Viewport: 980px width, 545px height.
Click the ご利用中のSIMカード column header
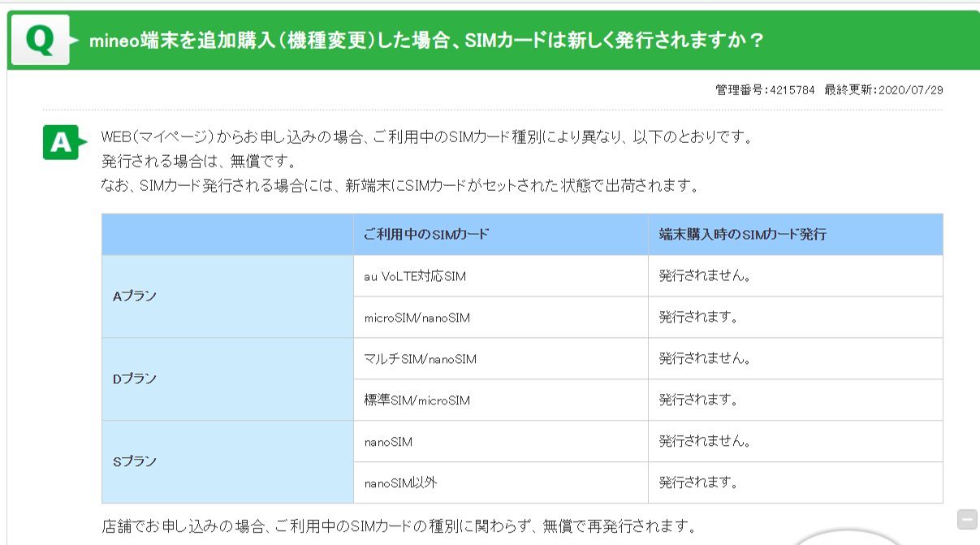pyautogui.click(x=501, y=235)
